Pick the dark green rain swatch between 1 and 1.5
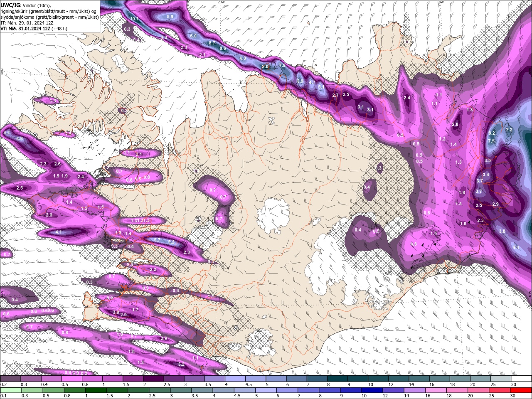 point(95,390)
